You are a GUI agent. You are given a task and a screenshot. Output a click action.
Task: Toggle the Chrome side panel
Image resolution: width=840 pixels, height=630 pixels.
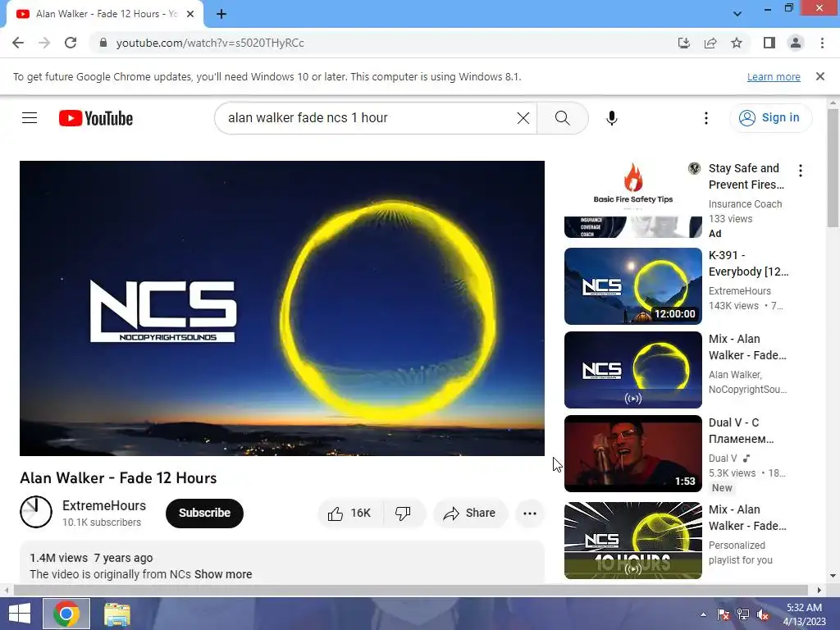(x=769, y=43)
